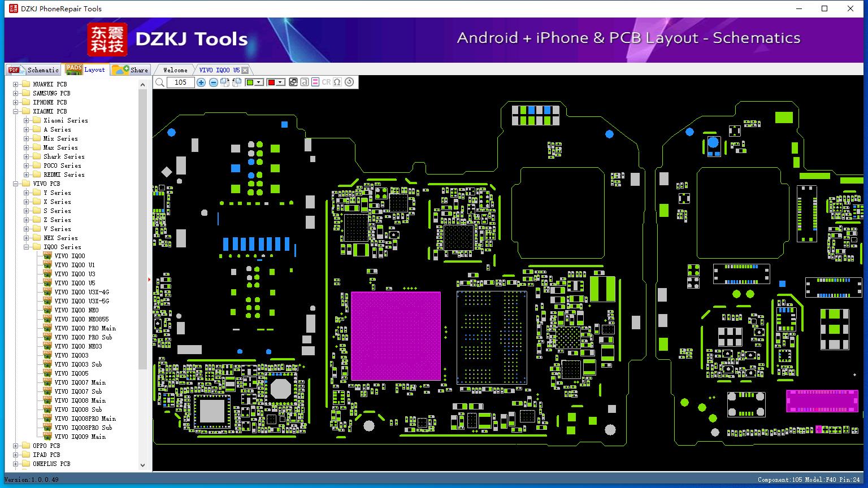Select the Shark Series folder label
The width and height of the screenshot is (868, 488).
(x=64, y=156)
